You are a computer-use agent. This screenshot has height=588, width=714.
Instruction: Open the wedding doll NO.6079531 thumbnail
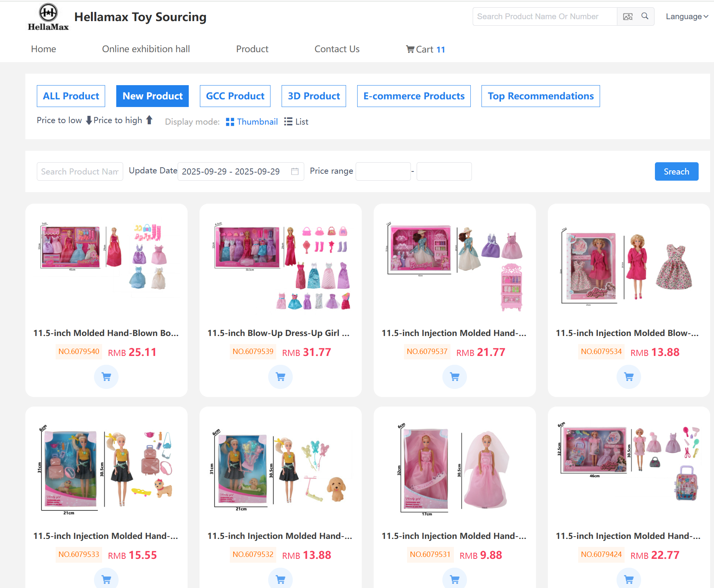tap(455, 469)
